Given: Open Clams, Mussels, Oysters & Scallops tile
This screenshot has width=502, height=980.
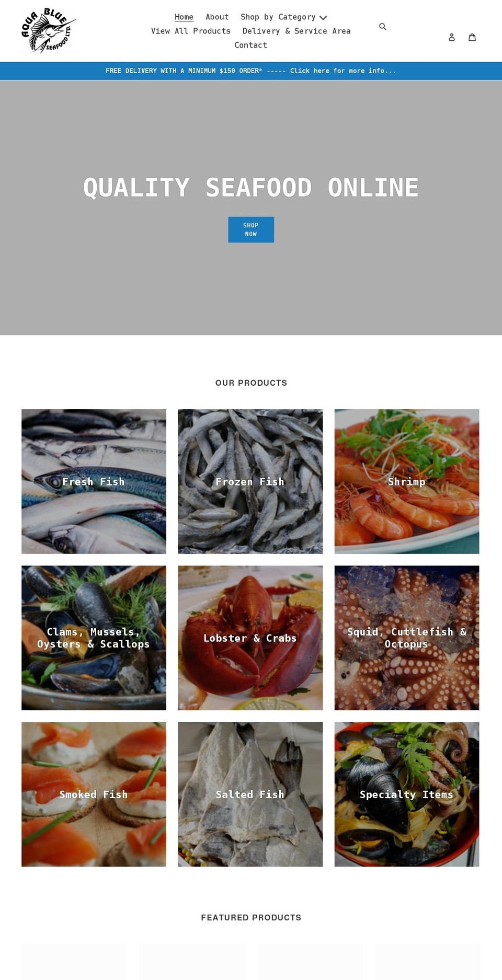Looking at the screenshot, I should 94,638.
